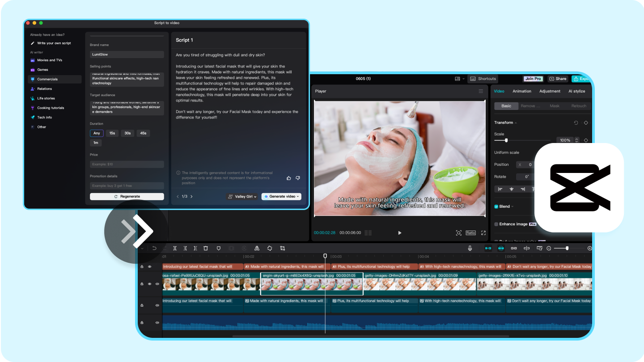644x362 pixels.
Task: Switch to the Animation tab
Action: coord(521,91)
